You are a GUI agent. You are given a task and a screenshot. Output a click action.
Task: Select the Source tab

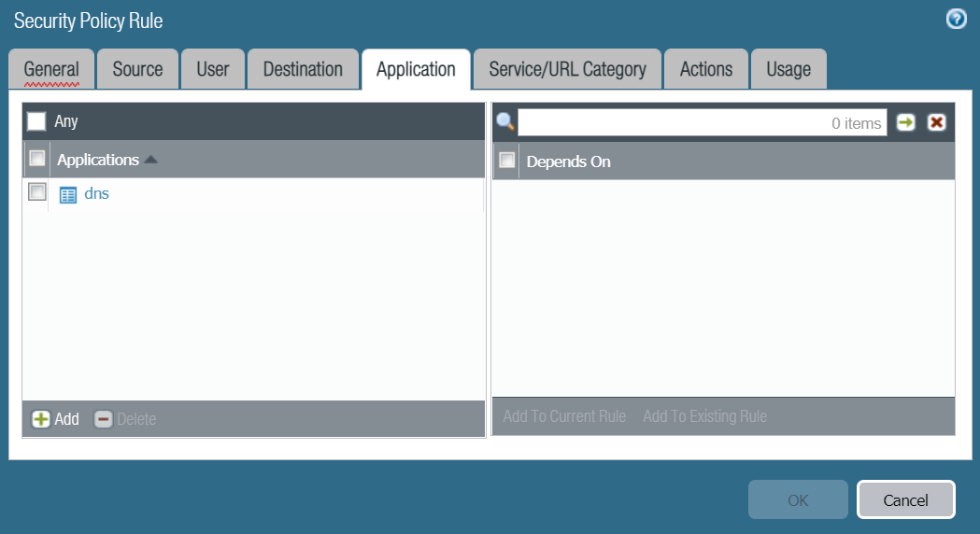click(137, 69)
